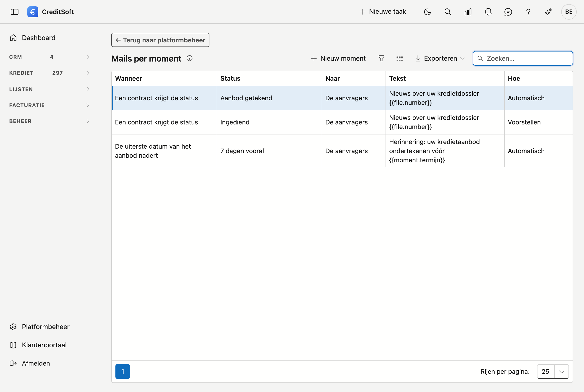
Task: Select the 7 dagen vooraf row
Action: click(x=342, y=151)
